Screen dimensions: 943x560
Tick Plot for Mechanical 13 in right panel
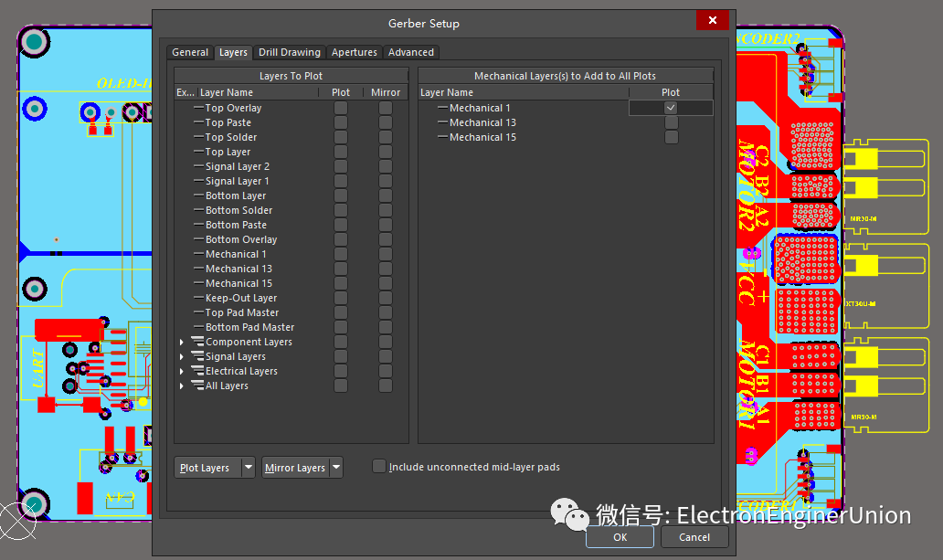tap(671, 122)
